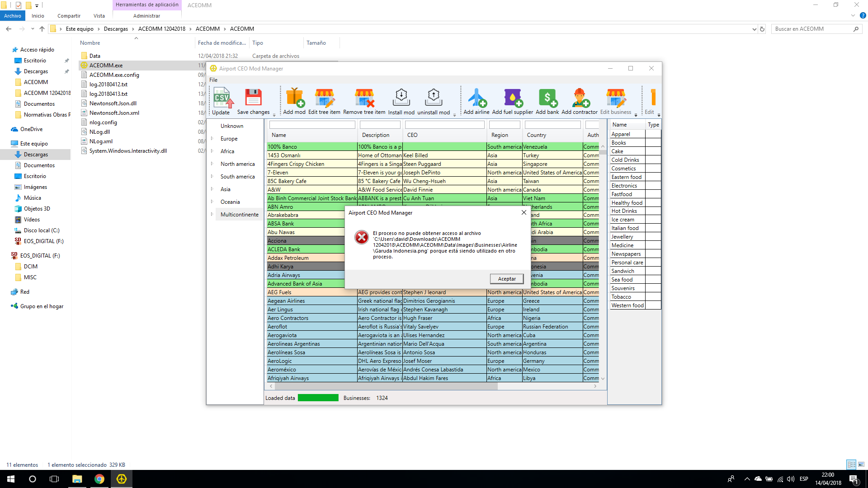Open OneDrive in the navigation pane

coord(31,129)
